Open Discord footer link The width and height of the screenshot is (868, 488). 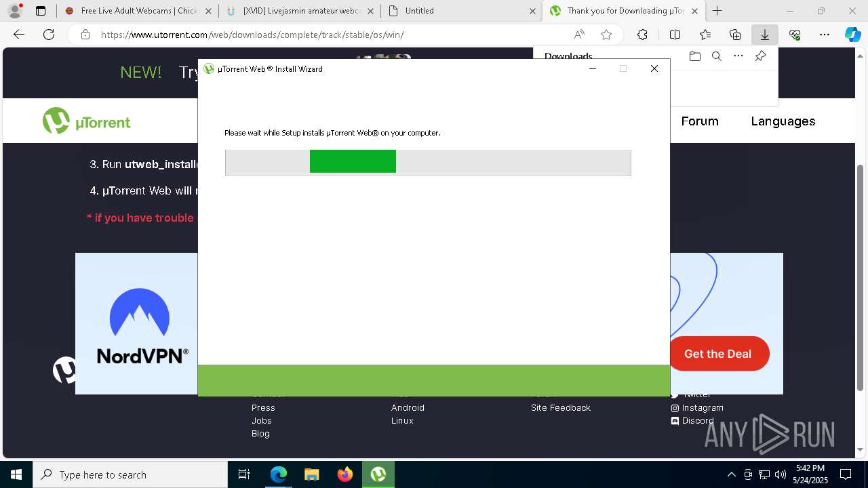(692, 420)
